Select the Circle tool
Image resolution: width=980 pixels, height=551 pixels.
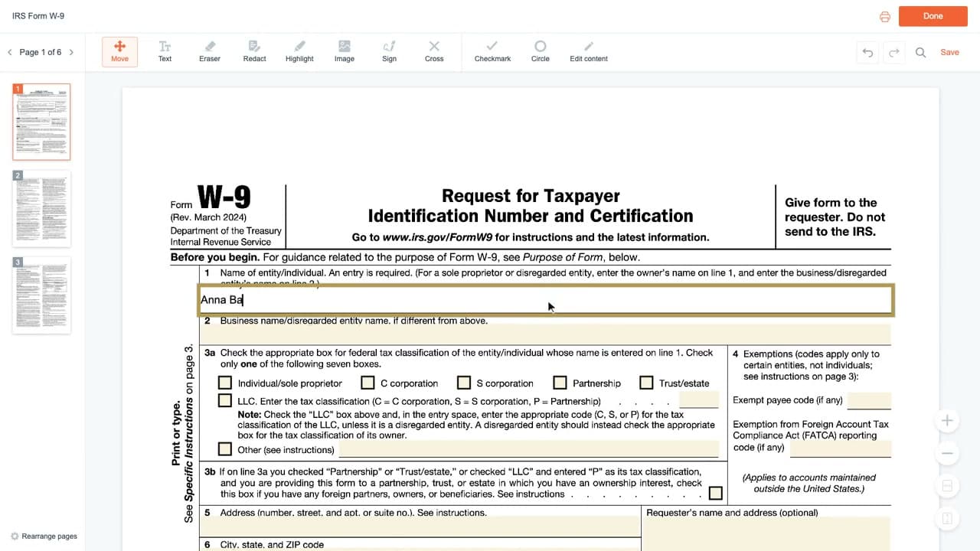[x=540, y=51]
